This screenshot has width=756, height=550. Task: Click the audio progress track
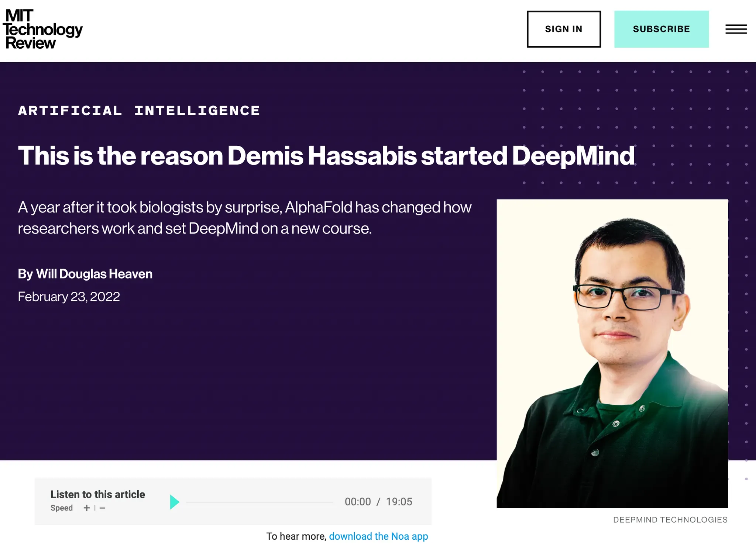click(260, 502)
